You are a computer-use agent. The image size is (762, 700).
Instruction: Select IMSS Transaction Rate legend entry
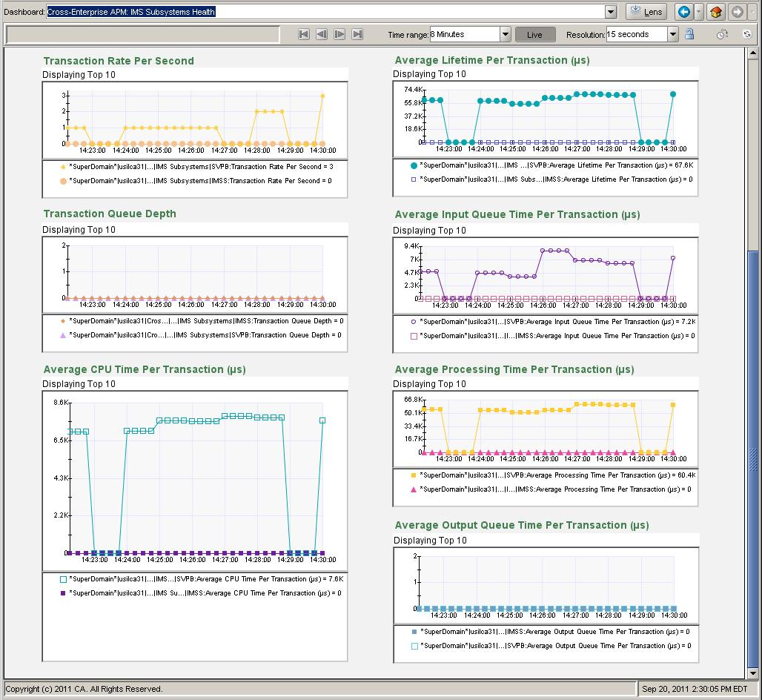pyautogui.click(x=196, y=181)
